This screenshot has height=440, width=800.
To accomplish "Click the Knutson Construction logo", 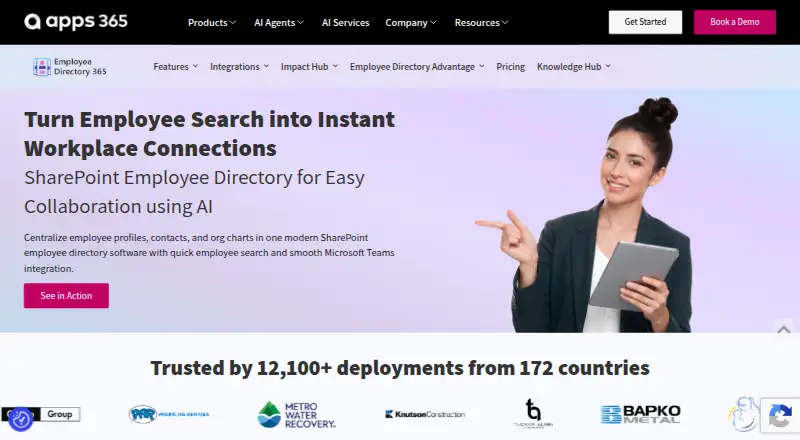I will (425, 414).
